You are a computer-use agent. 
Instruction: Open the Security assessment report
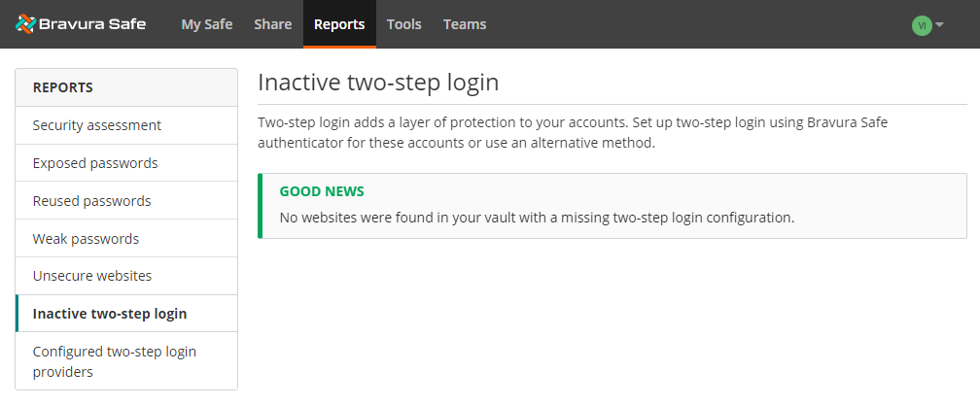pyautogui.click(x=126, y=125)
